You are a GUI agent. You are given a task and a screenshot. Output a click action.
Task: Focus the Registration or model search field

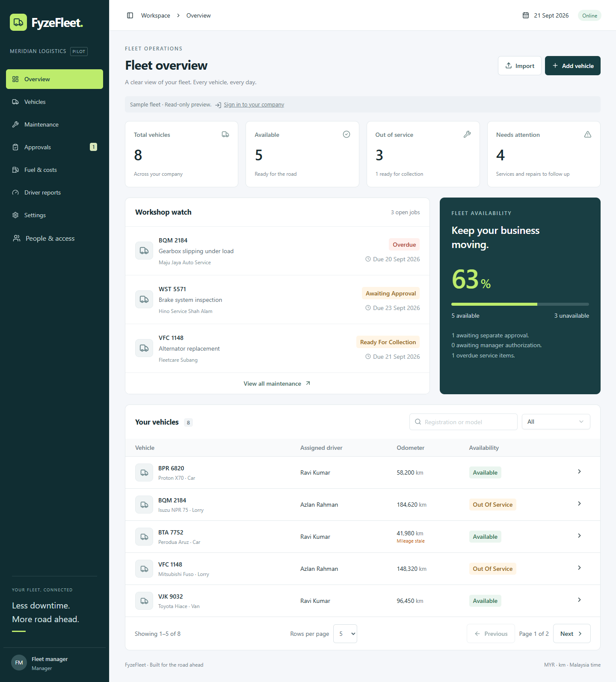tap(463, 422)
